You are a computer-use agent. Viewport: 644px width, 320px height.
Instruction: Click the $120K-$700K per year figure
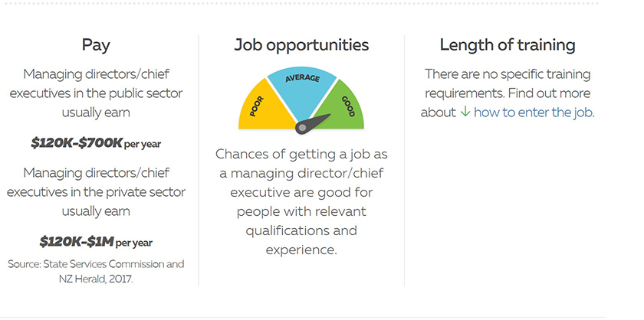coord(96,143)
